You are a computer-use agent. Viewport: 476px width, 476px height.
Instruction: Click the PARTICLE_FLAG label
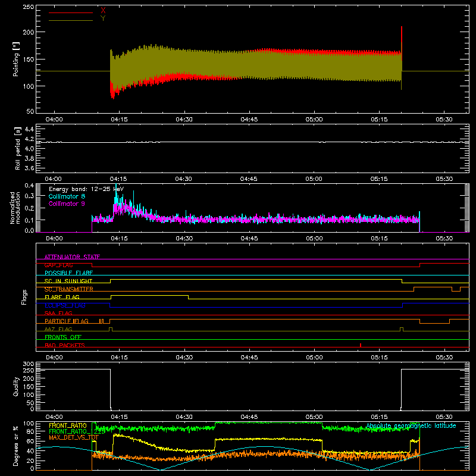pyautogui.click(x=67, y=321)
